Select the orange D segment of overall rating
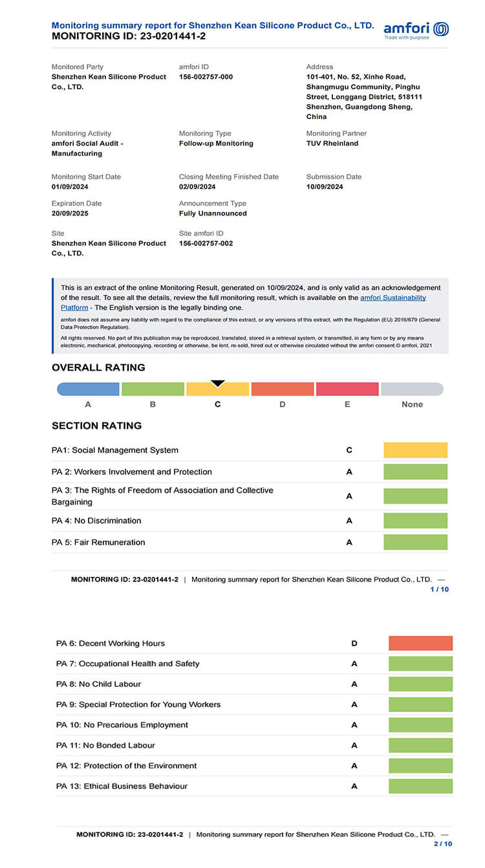Viewport: 485px width, 868px height. tap(283, 389)
